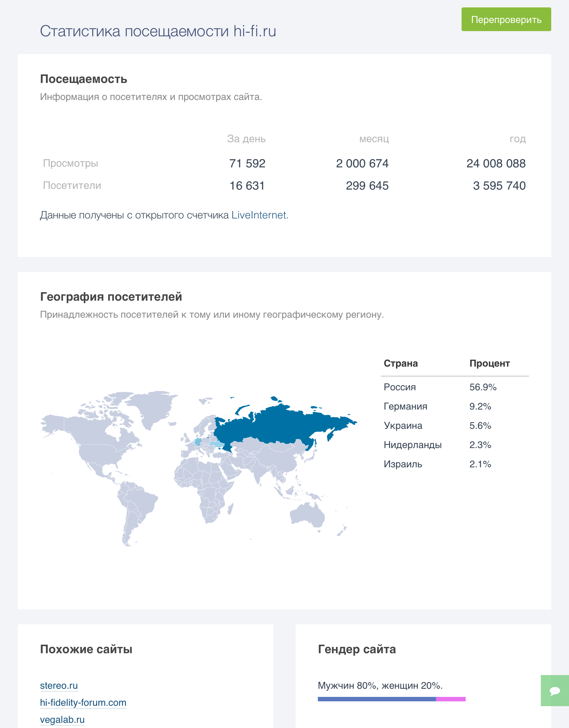The image size is (569, 728).
Task: Click Ukraine on the world map
Action: [x=215, y=444]
